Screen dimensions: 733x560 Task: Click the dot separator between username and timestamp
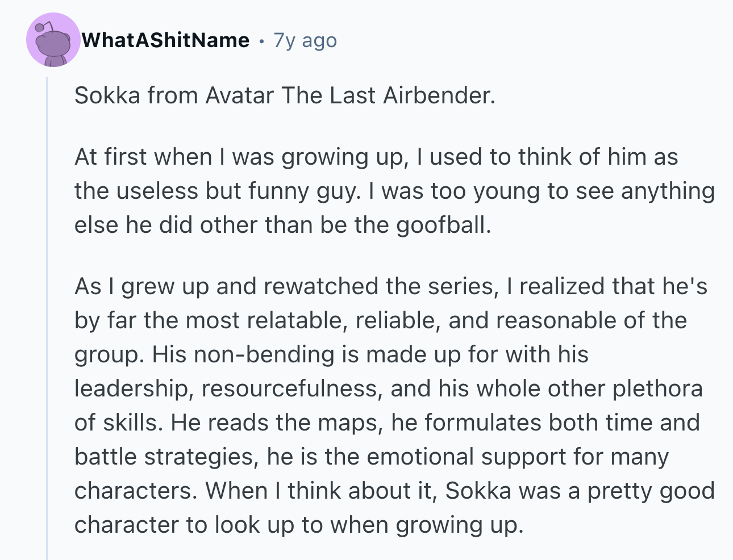click(261, 41)
